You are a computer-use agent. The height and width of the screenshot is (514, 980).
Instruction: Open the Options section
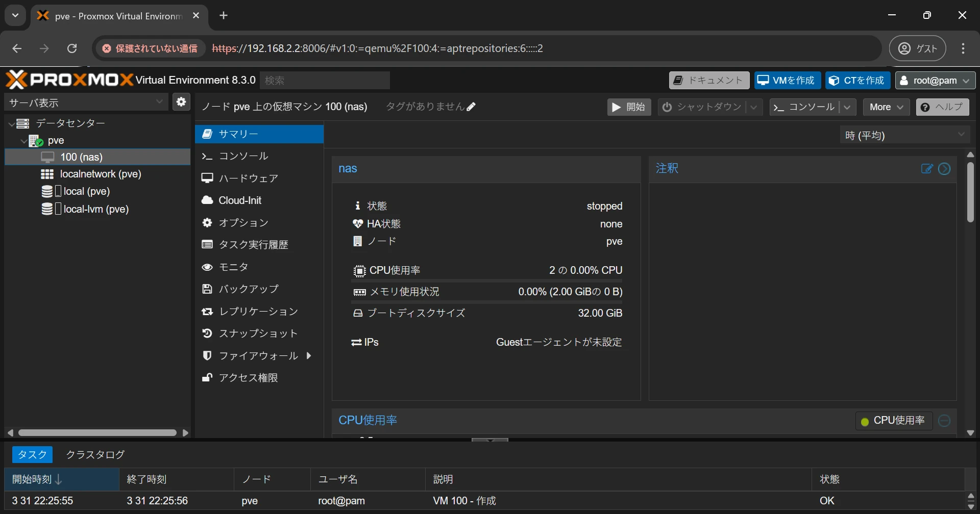point(259,223)
